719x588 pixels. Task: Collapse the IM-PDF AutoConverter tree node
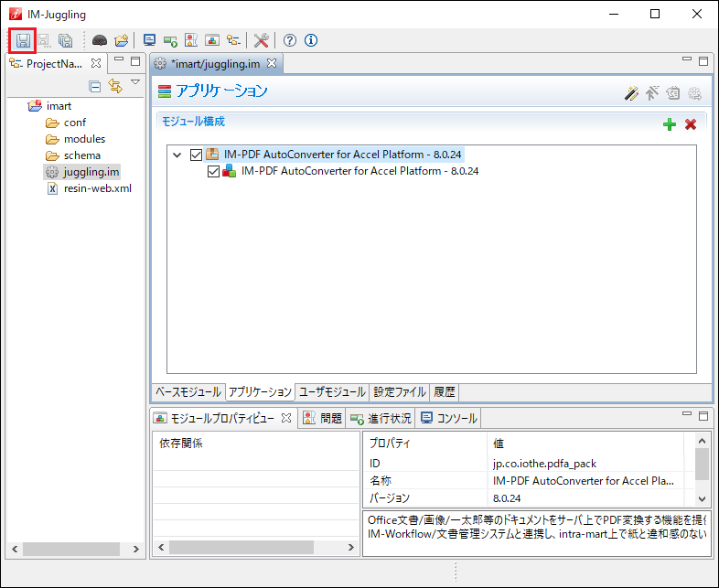coord(177,155)
